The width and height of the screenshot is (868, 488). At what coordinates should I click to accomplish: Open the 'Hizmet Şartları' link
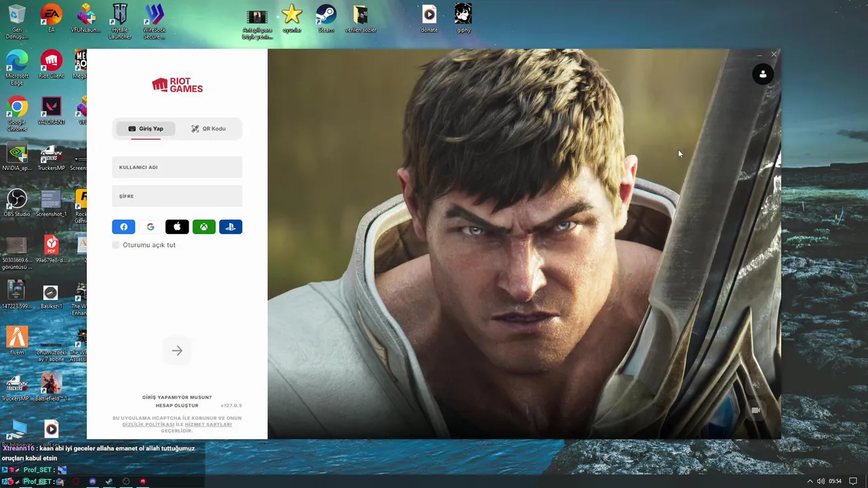pos(208,424)
